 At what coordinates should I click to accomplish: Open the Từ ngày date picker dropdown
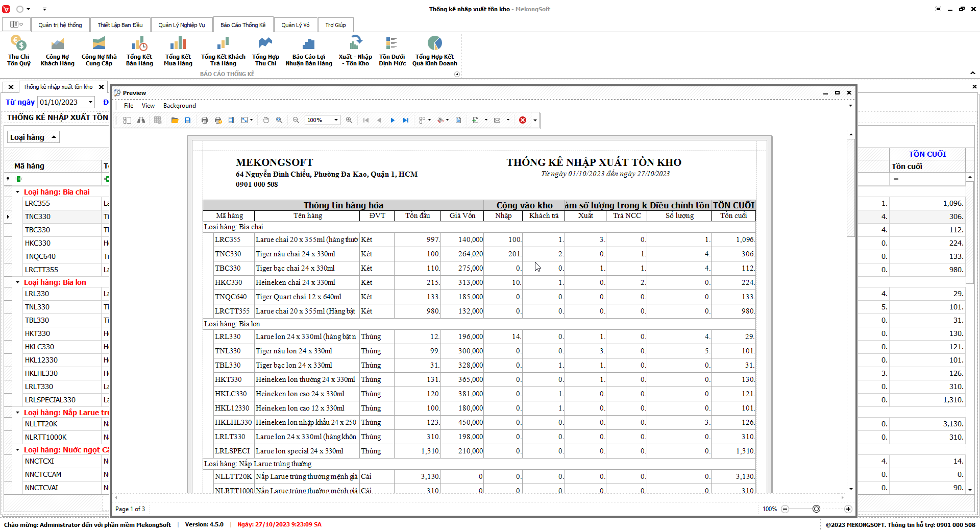click(90, 102)
